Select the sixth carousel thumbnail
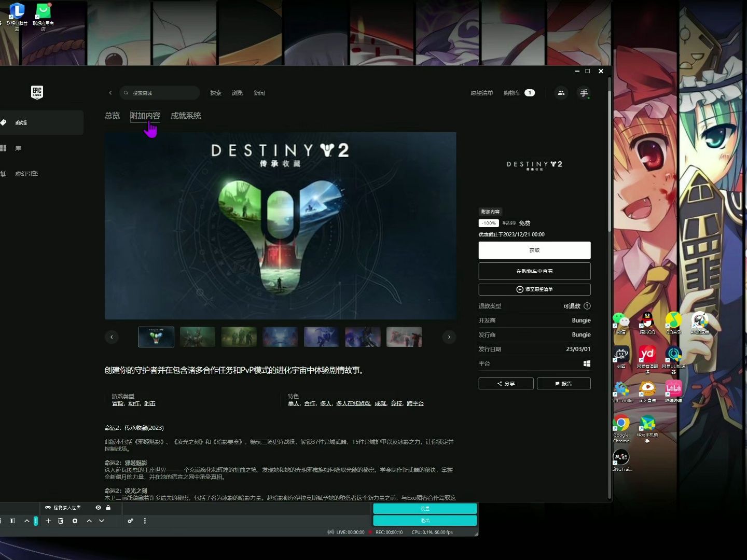 [x=363, y=337]
